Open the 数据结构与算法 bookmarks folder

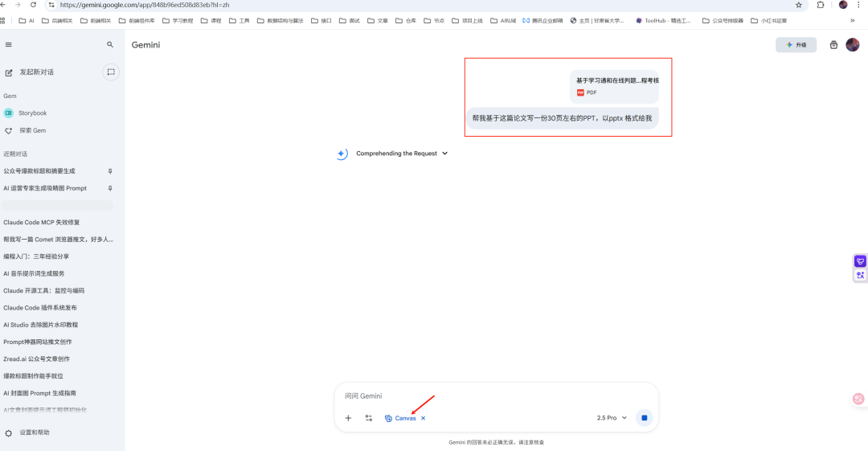tap(280, 21)
